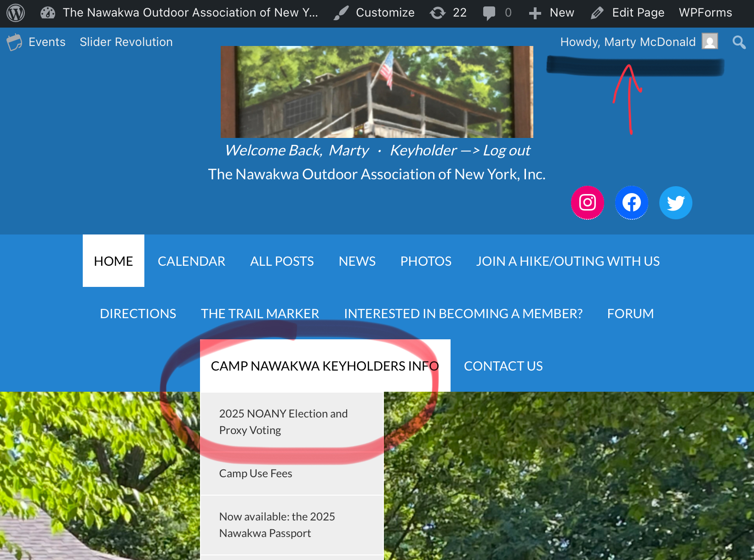
Task: Open the admin bar search icon
Action: (x=739, y=42)
